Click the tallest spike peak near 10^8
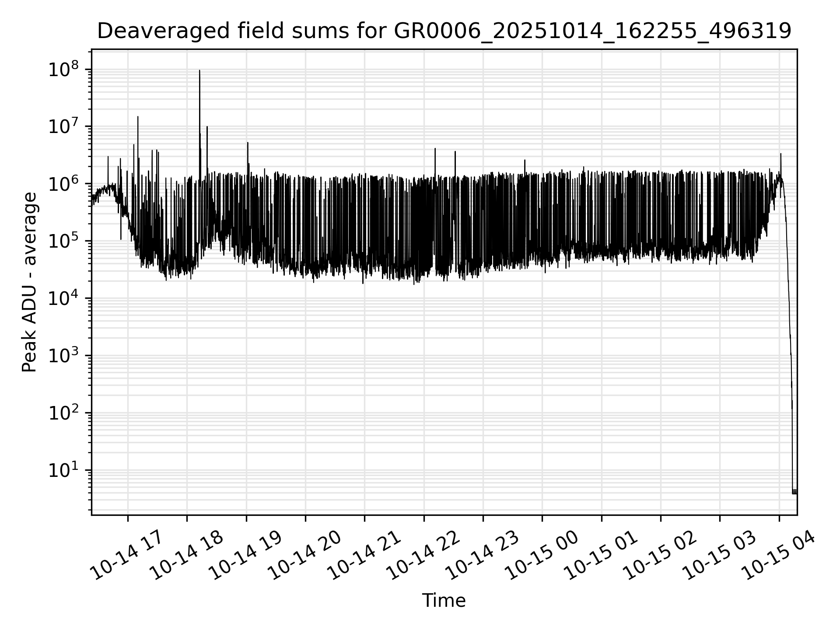Screen dimensions: 840x630 [x=199, y=71]
